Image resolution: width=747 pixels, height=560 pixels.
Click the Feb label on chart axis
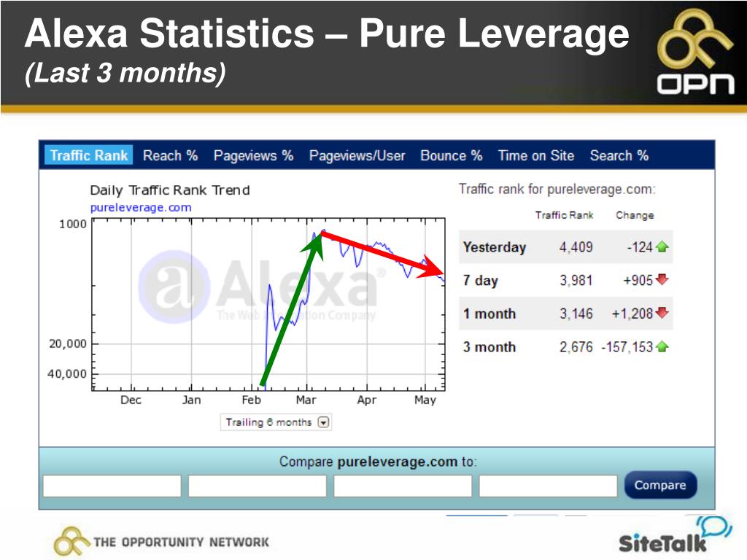pos(252,400)
